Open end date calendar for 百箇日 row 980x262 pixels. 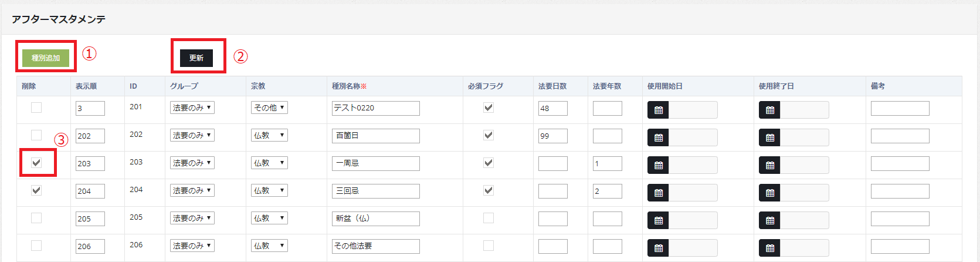tap(769, 137)
